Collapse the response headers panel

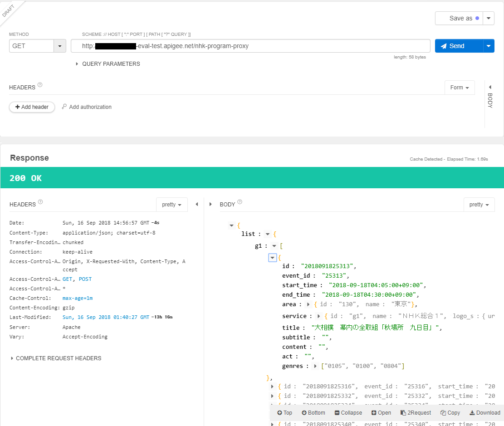coord(197,205)
